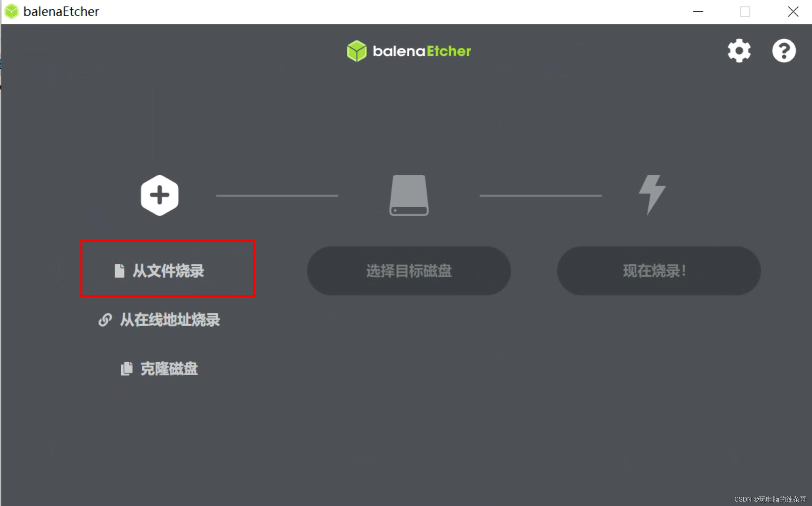Click the file icon beside 从文件烧录

coord(119,271)
